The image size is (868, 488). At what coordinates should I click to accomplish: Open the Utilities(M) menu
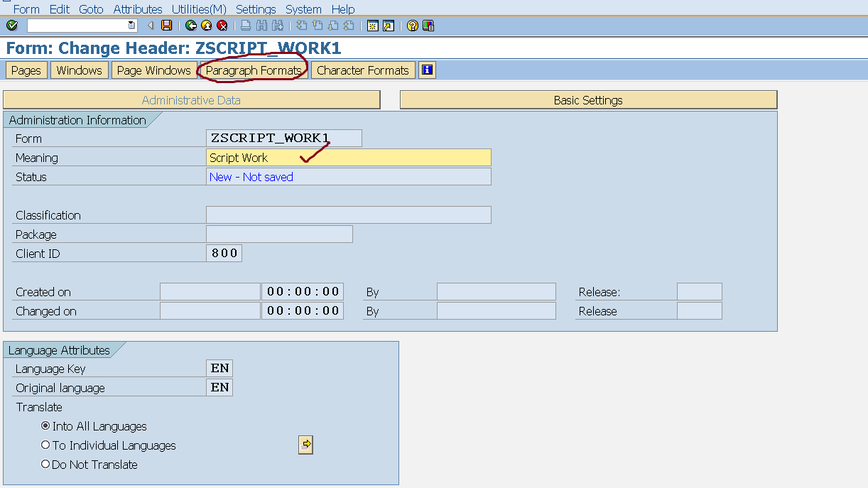(198, 9)
